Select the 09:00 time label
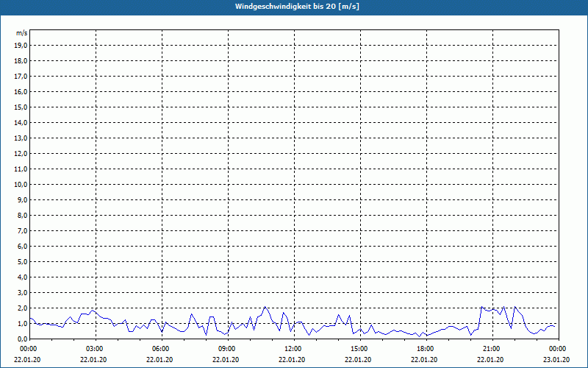This screenshot has height=368, width=588. 228,349
